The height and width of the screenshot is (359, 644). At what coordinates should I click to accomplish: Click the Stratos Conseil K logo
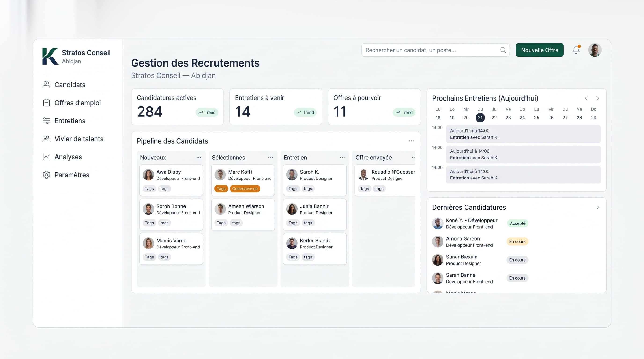pos(50,56)
